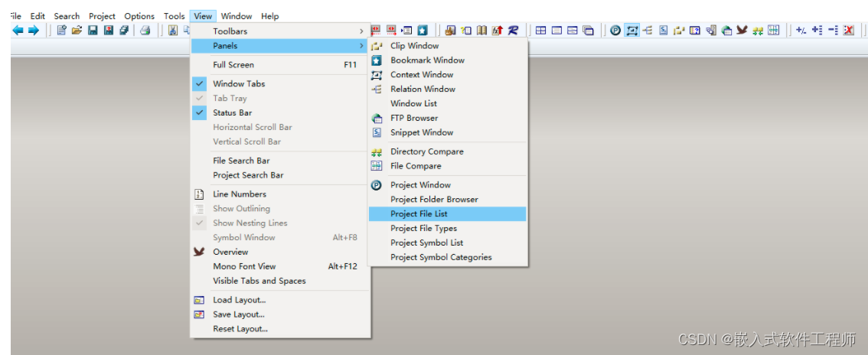Click the fx red arrow toolbar icon

pos(497,31)
